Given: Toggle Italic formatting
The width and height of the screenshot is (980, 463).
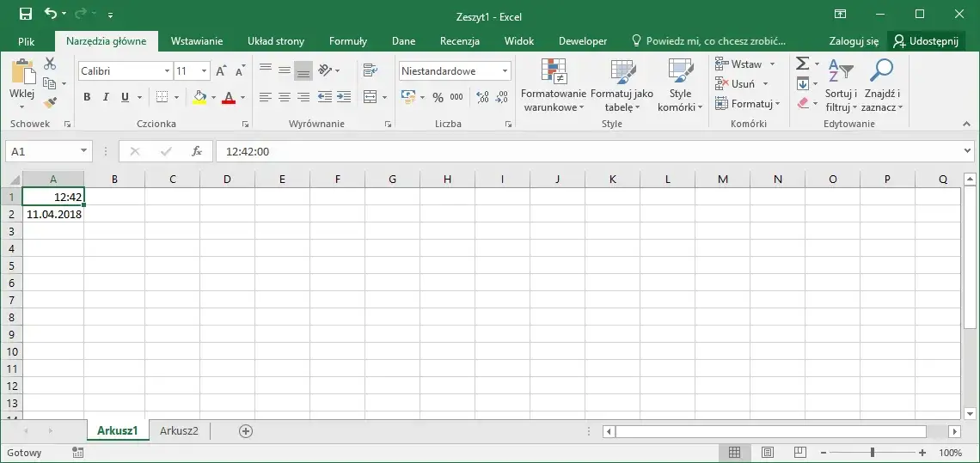Looking at the screenshot, I should pyautogui.click(x=106, y=97).
